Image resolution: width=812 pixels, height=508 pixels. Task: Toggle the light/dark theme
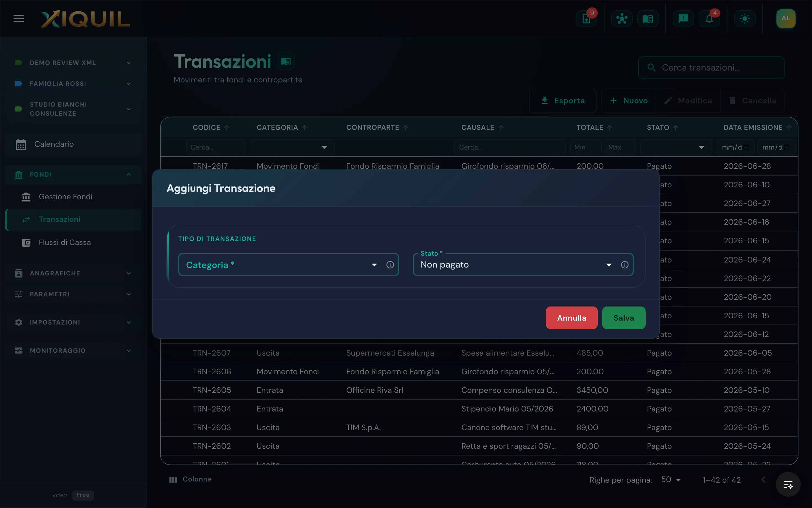click(x=745, y=18)
